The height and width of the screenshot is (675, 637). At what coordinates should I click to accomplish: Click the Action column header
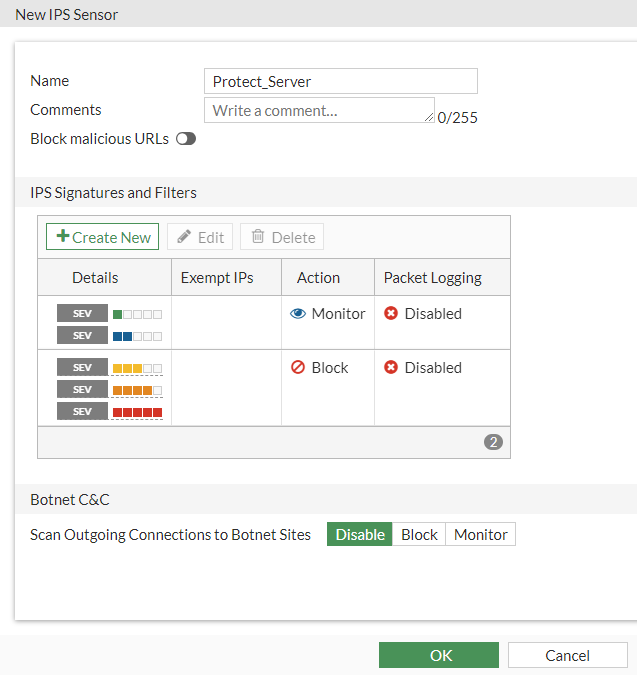pyautogui.click(x=318, y=278)
